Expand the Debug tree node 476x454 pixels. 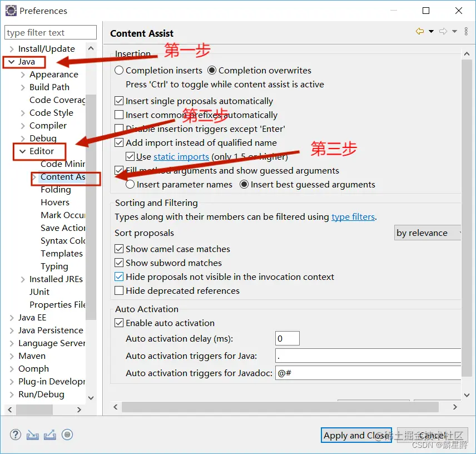pyautogui.click(x=23, y=139)
